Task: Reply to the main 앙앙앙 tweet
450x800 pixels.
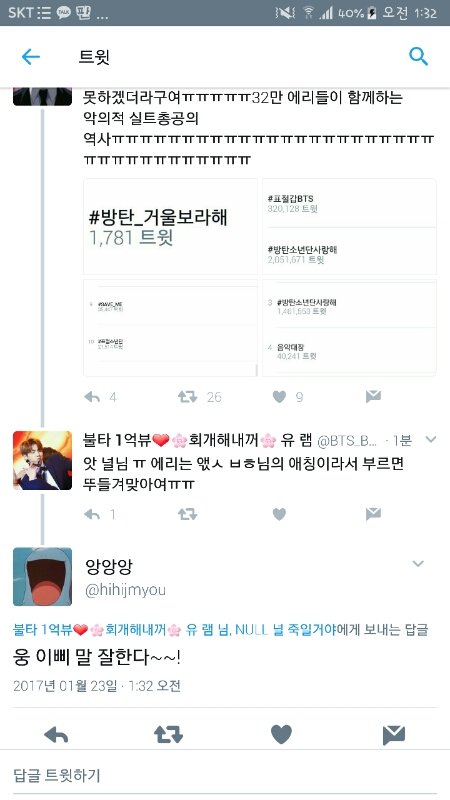Action: pyautogui.click(x=56, y=735)
